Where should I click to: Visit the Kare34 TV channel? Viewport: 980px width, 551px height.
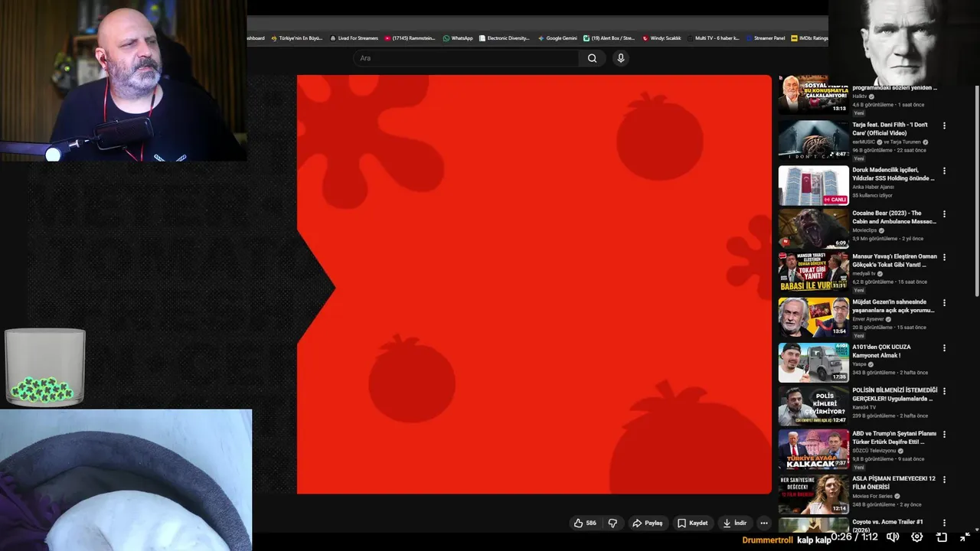[x=863, y=408]
